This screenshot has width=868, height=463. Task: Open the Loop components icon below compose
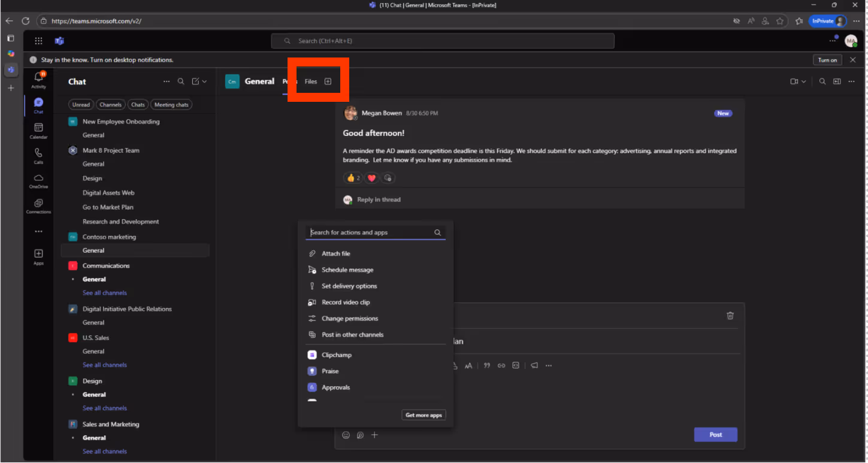pyautogui.click(x=360, y=435)
